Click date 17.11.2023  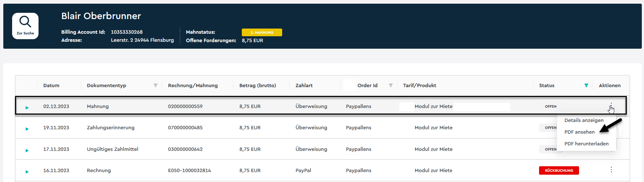coord(56,149)
